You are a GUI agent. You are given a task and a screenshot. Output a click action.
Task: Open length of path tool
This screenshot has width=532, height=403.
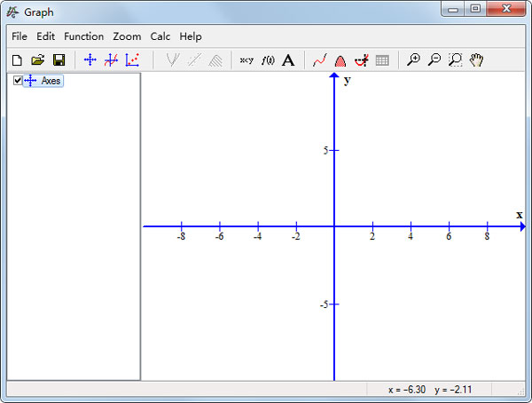362,60
